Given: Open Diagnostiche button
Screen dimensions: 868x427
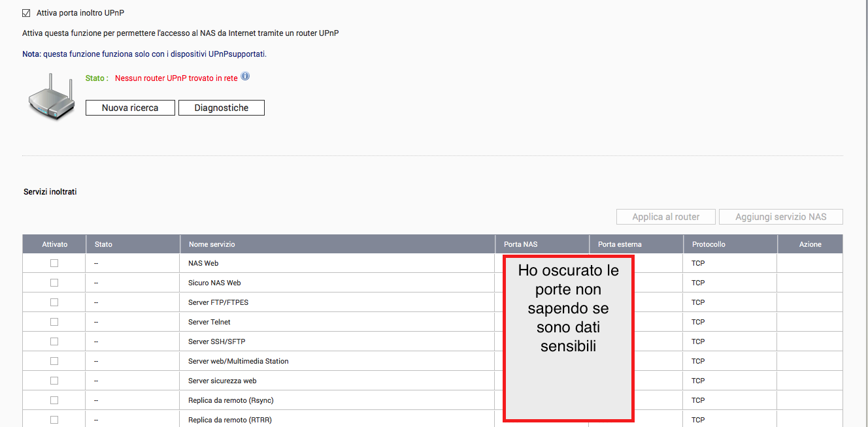Looking at the screenshot, I should pos(221,108).
